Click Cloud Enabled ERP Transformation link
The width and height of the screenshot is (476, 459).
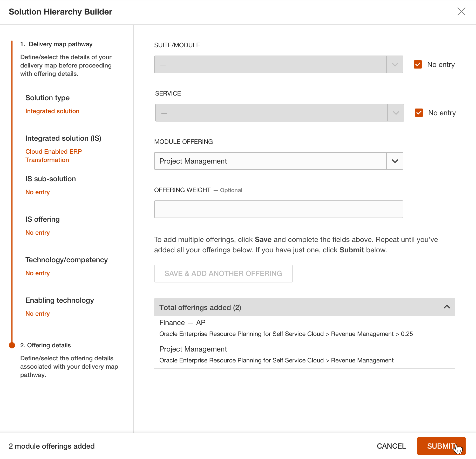(53, 156)
